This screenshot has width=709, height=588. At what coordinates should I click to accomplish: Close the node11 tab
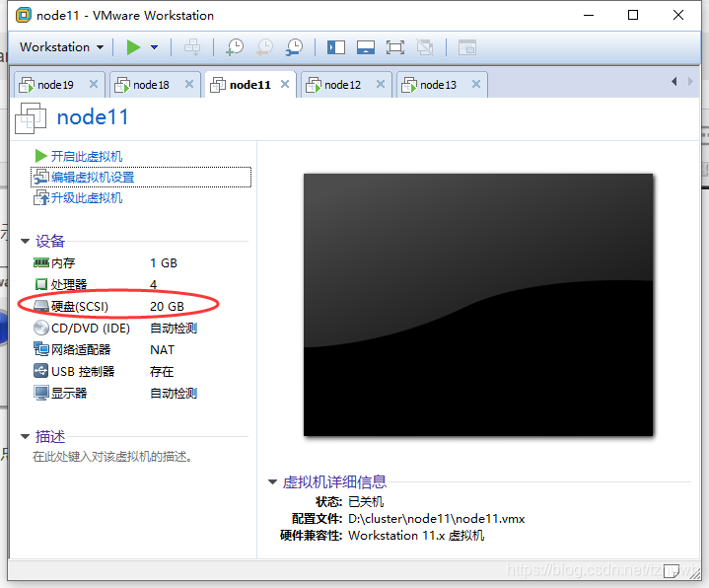coord(285,84)
